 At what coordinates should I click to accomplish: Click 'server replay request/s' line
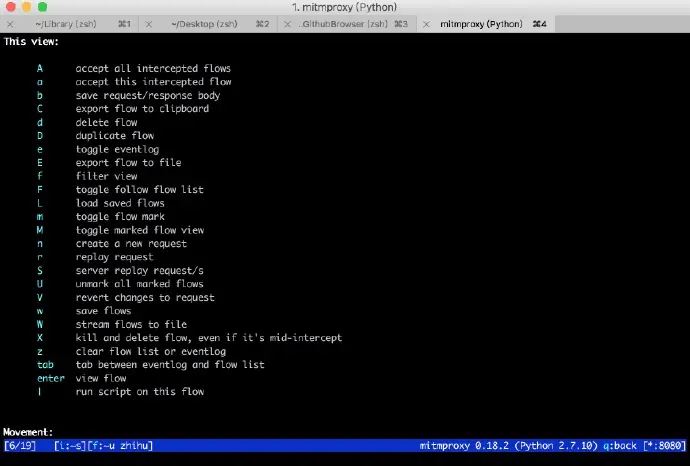click(x=139, y=271)
